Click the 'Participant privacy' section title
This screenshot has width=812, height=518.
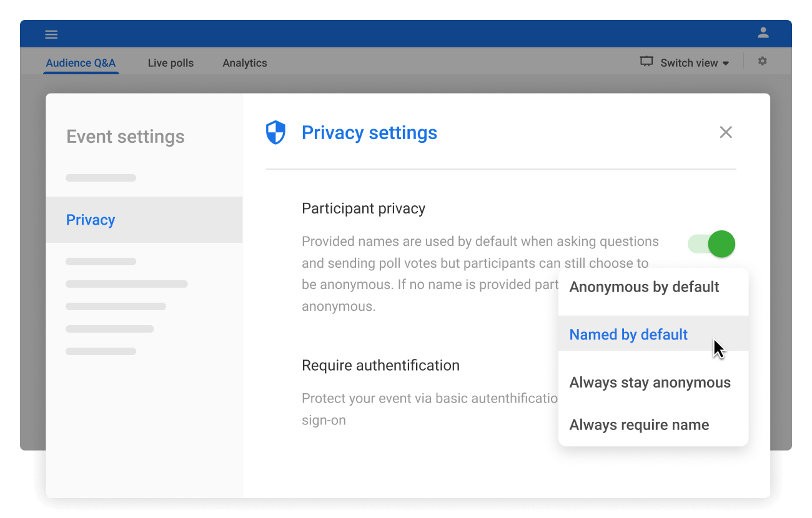pos(363,208)
